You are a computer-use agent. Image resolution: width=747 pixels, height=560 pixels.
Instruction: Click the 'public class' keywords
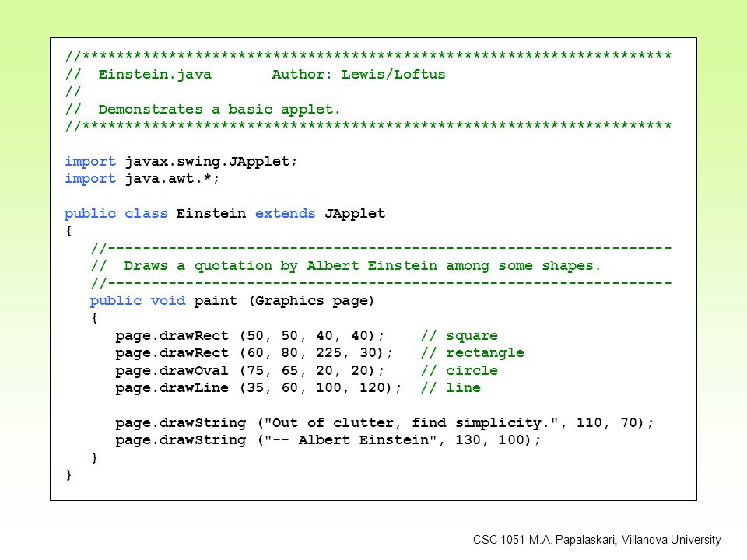coord(116,214)
